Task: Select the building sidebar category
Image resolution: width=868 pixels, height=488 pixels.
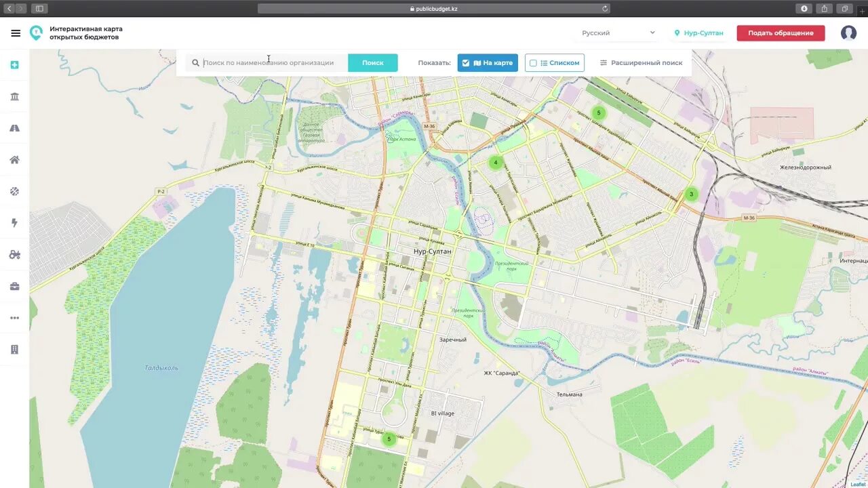Action: click(x=14, y=350)
